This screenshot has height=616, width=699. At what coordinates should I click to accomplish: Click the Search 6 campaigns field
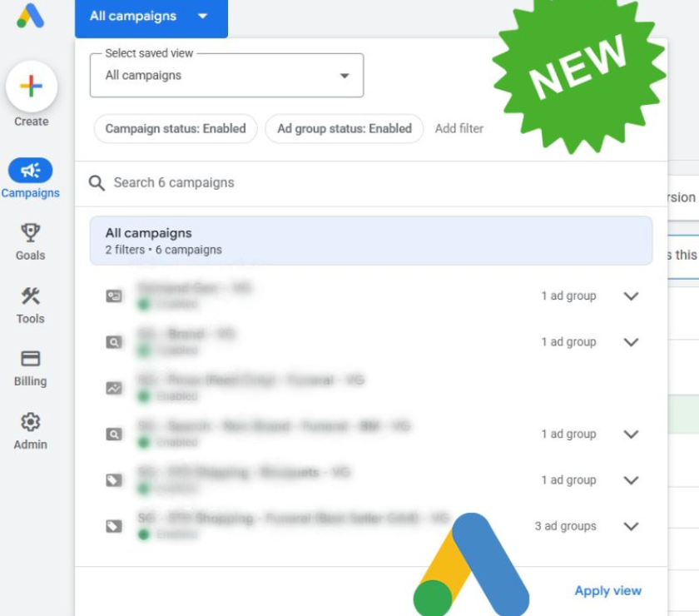[x=371, y=183]
